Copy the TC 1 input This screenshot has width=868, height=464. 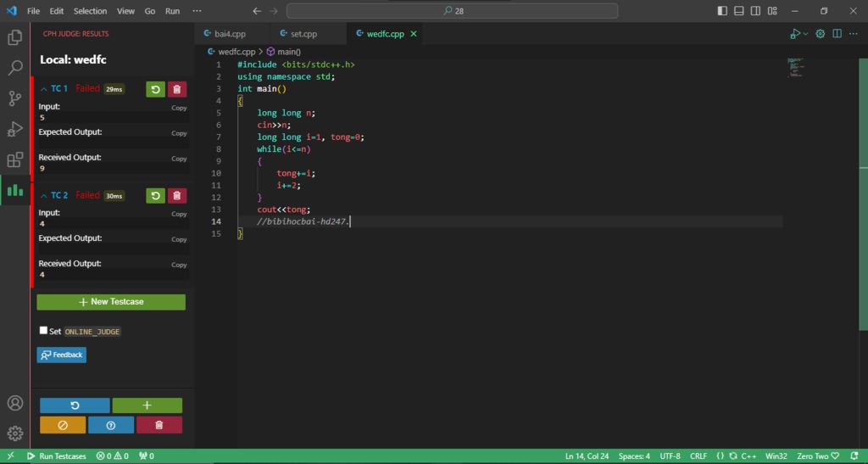(x=179, y=108)
